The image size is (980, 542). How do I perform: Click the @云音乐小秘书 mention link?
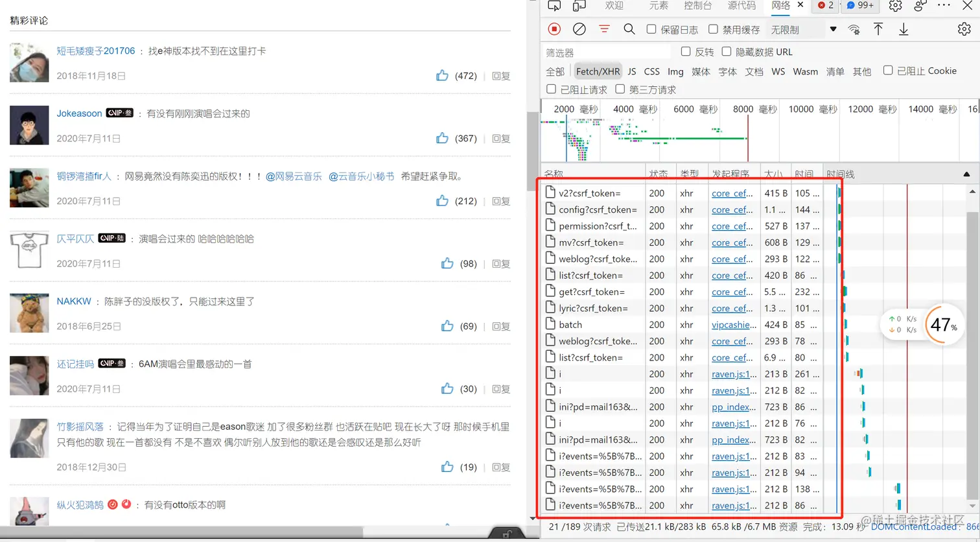click(361, 176)
